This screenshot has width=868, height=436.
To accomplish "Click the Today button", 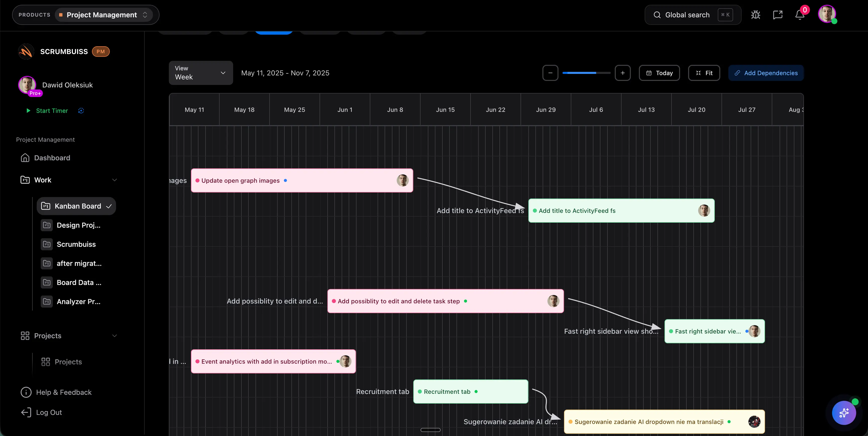I will (x=659, y=73).
